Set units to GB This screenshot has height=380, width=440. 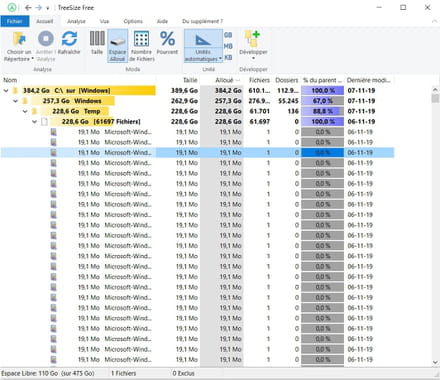pyautogui.click(x=228, y=35)
